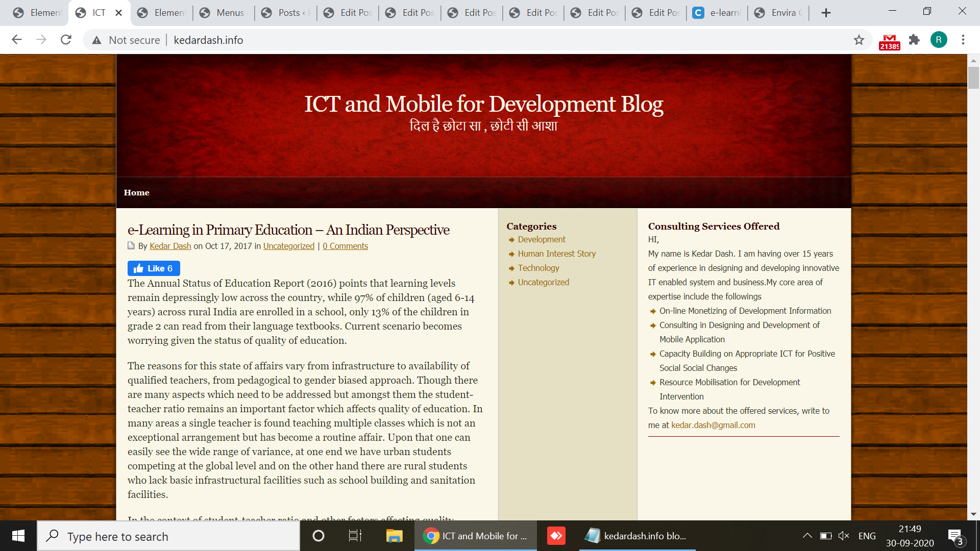The image size is (980, 551).
Task: Close the active ICT tab
Action: click(x=118, y=13)
